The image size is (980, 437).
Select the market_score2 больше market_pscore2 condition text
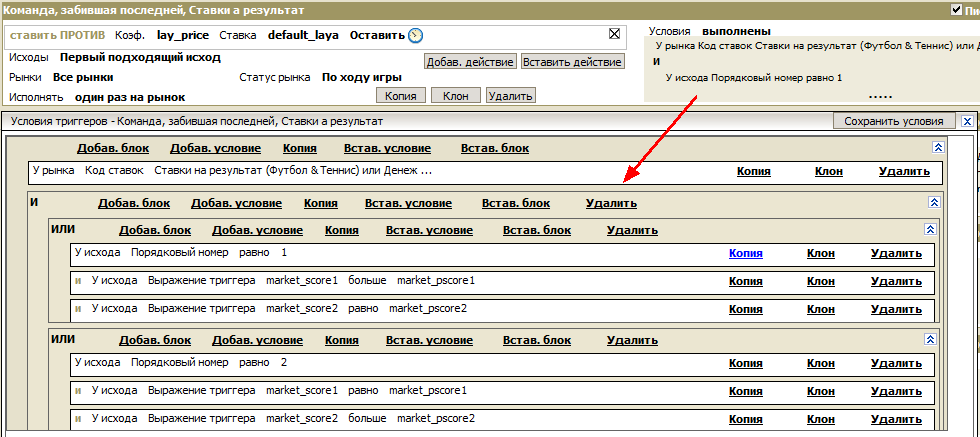tap(283, 418)
